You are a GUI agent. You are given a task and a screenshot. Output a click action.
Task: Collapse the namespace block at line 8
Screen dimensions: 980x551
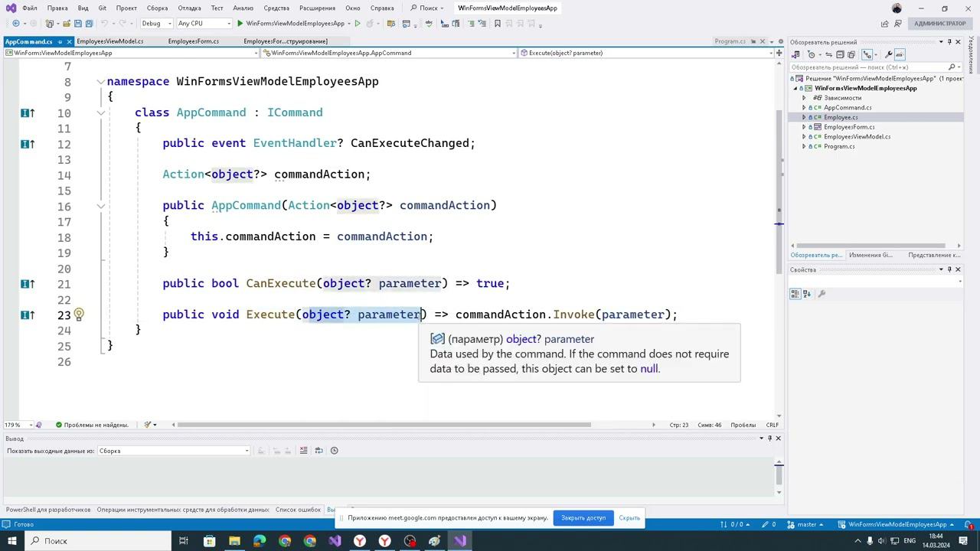pos(100,82)
